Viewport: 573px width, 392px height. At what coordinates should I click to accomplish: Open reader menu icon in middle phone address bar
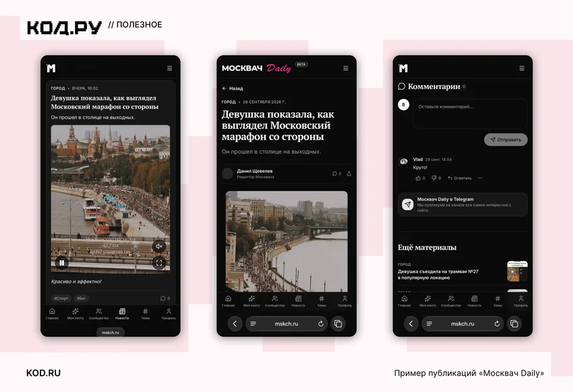click(253, 324)
